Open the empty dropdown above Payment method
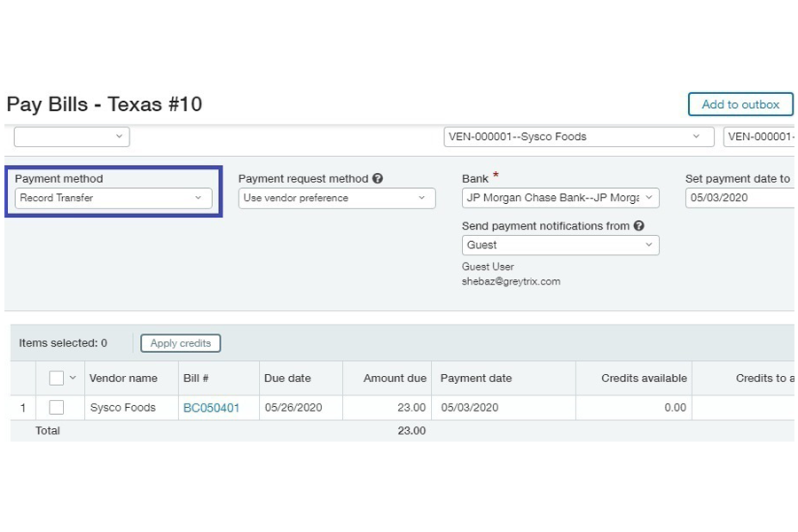 click(x=72, y=137)
